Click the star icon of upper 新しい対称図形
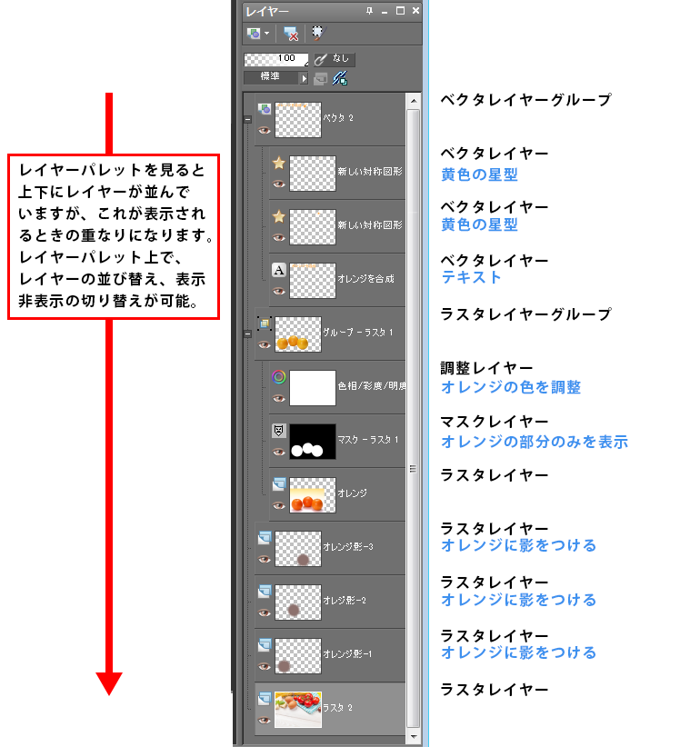The image size is (700, 747). (279, 163)
